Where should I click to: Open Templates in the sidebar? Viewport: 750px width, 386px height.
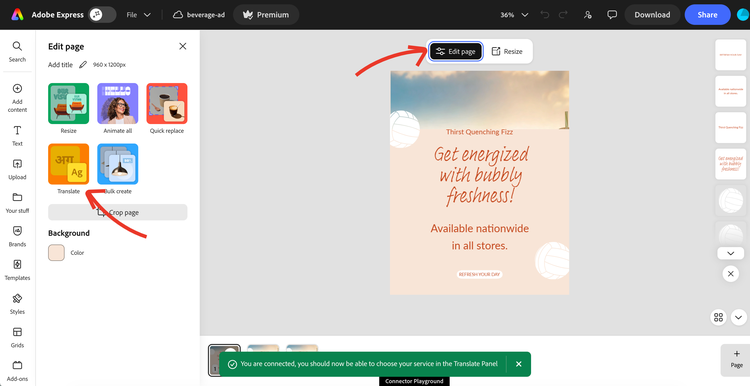point(17,270)
